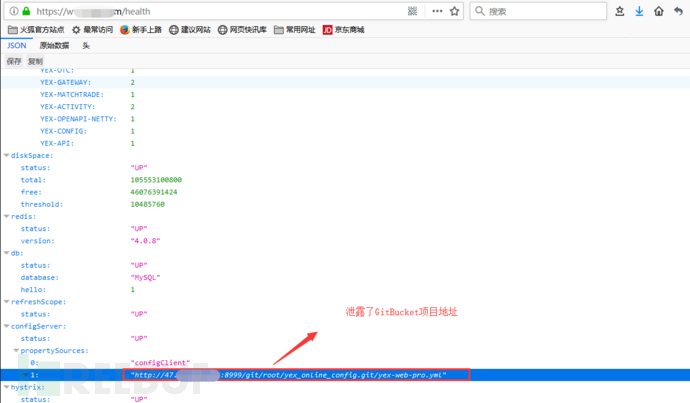Screen dimensions: 690x403
Task: Click the threshold value 10485760
Action: click(x=147, y=204)
